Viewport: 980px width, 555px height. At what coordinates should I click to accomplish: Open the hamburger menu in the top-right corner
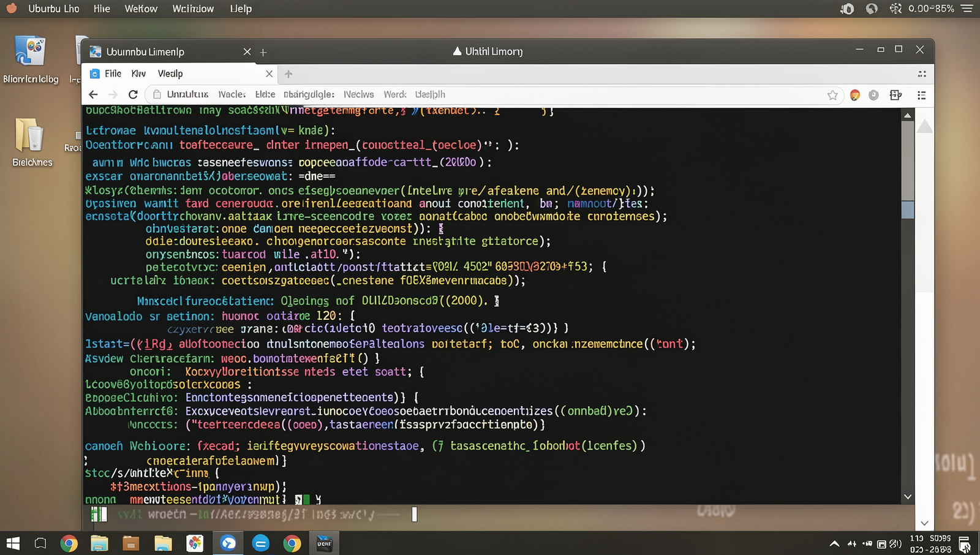967,9
